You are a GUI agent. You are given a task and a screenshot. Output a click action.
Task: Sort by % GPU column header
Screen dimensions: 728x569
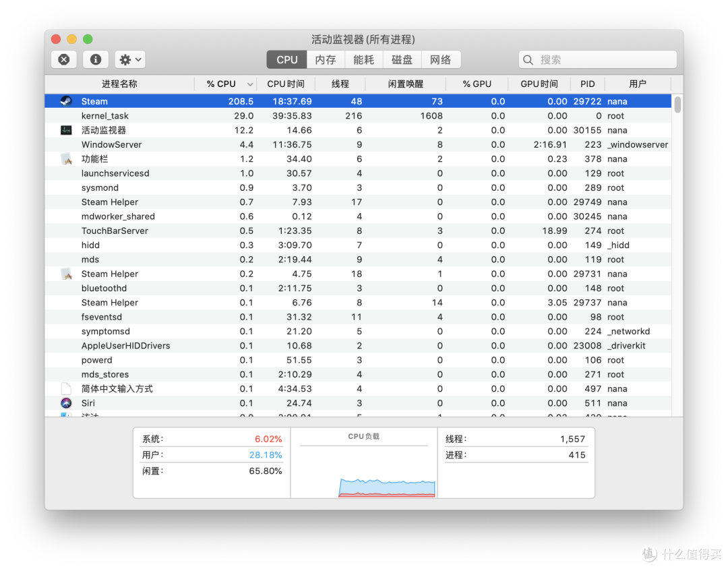(477, 84)
